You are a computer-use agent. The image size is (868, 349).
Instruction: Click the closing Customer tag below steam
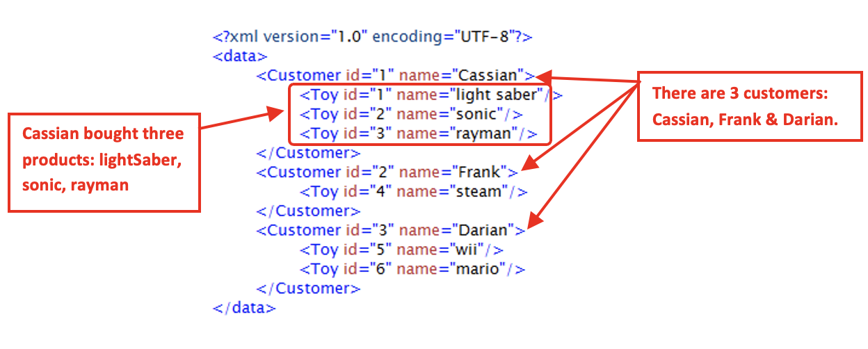click(308, 211)
